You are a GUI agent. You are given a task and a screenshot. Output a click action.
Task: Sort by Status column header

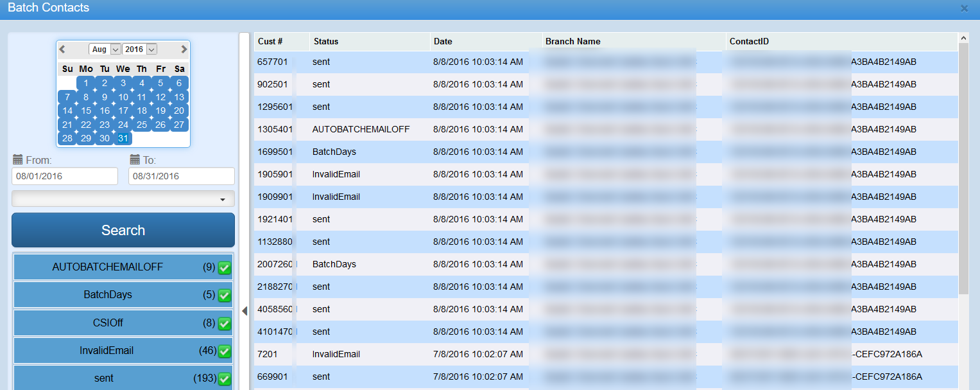326,42
